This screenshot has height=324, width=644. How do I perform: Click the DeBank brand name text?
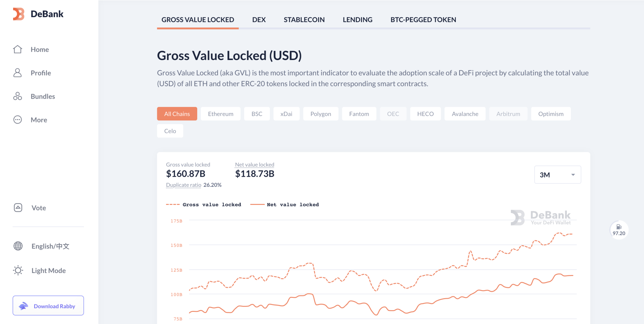[47, 14]
